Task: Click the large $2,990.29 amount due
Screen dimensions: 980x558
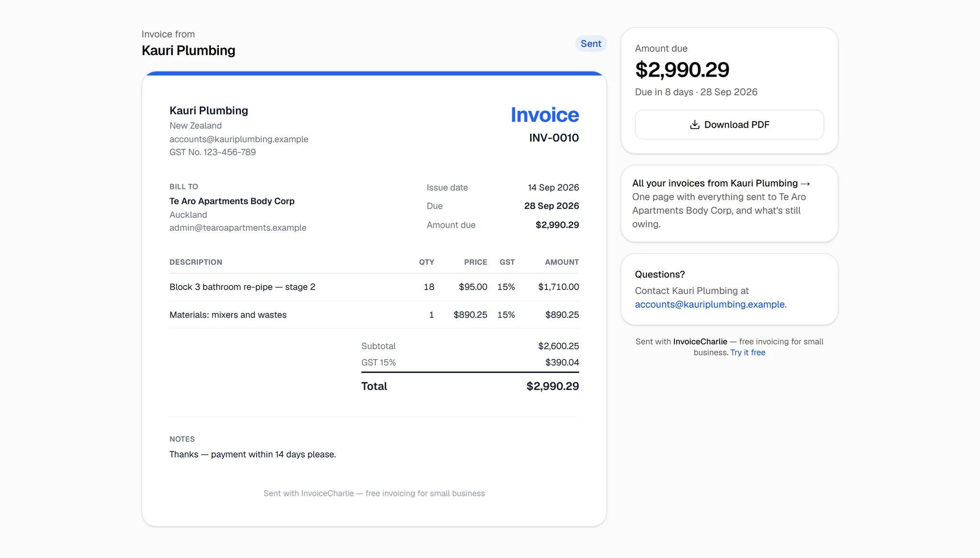Action: tap(682, 70)
